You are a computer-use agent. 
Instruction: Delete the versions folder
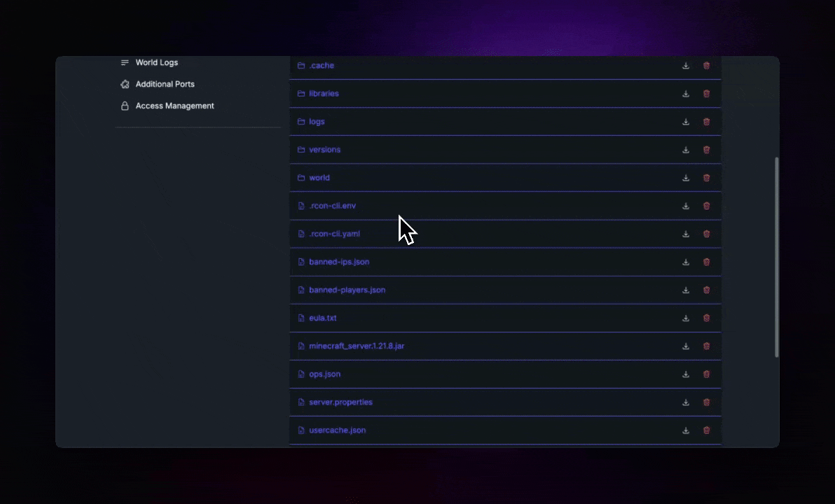707,150
